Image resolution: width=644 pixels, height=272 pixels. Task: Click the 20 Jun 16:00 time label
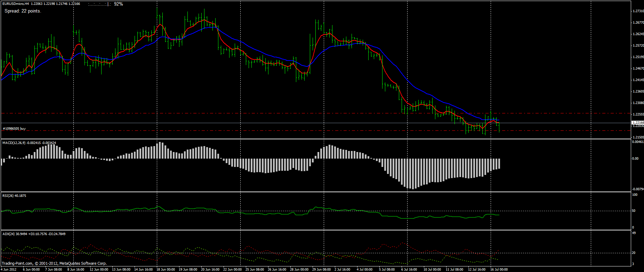(210, 270)
